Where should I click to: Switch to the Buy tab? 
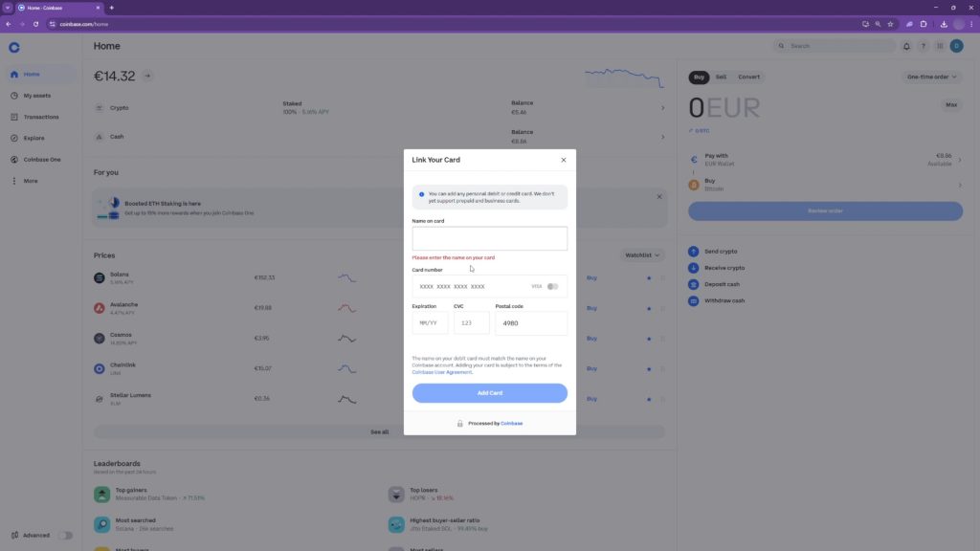699,77
